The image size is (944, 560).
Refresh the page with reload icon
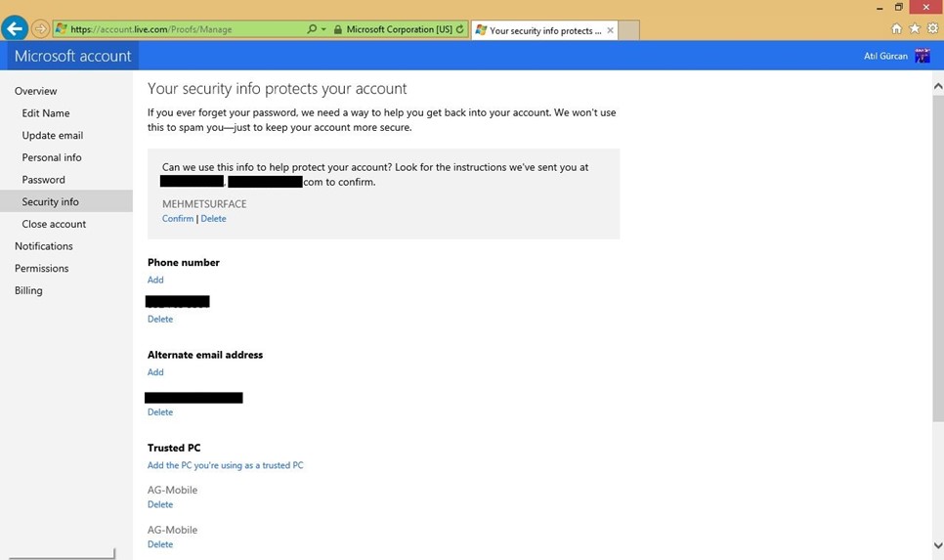460,29
